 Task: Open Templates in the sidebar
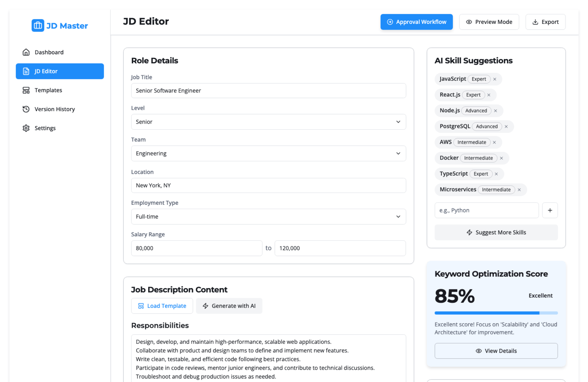click(x=48, y=90)
